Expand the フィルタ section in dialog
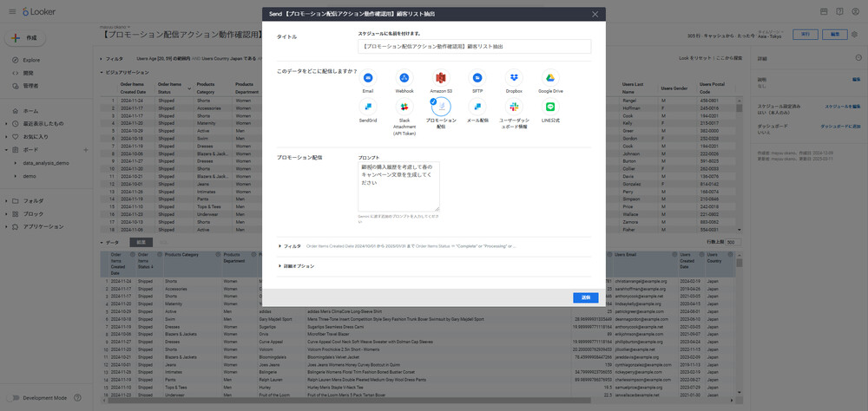 pos(293,245)
